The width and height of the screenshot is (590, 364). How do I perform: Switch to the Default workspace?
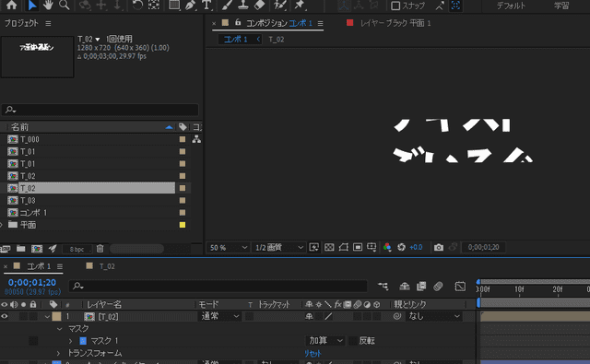coord(511,6)
